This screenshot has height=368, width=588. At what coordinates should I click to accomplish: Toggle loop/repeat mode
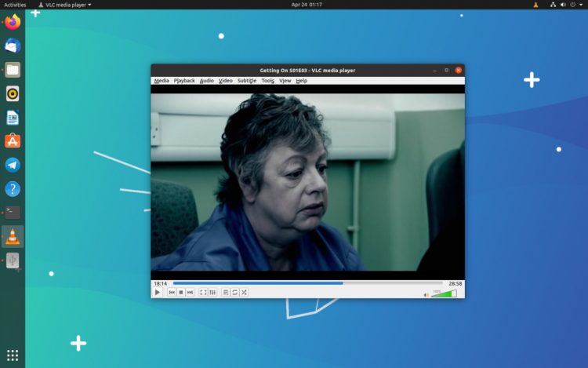234,292
